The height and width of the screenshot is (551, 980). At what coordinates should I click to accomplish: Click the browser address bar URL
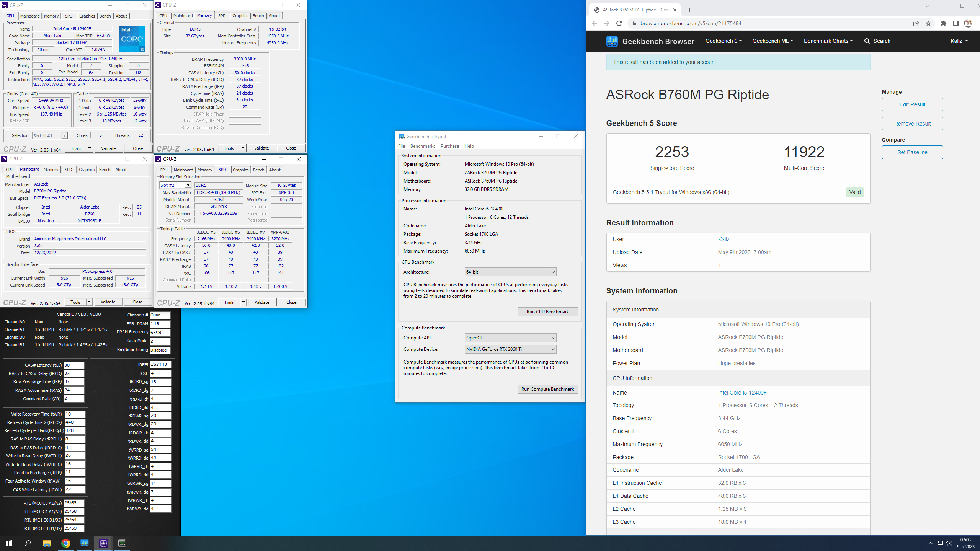tap(691, 23)
